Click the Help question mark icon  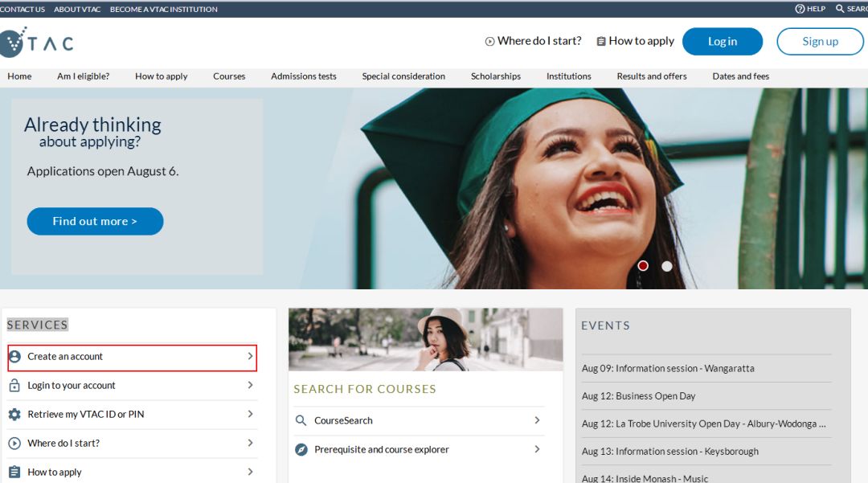(800, 9)
